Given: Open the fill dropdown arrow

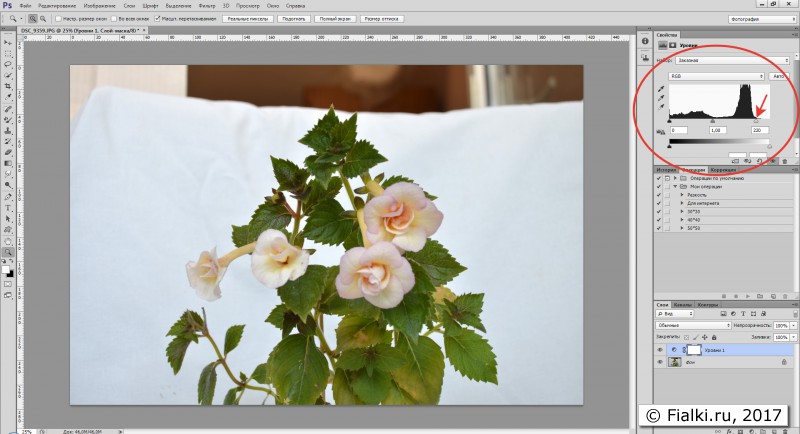Looking at the screenshot, I should 794,338.
